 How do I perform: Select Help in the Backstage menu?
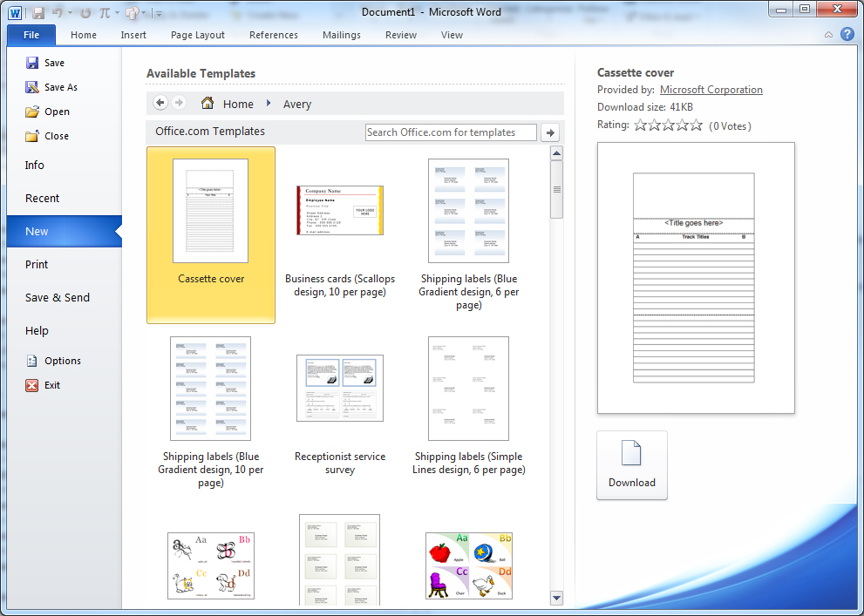click(37, 331)
